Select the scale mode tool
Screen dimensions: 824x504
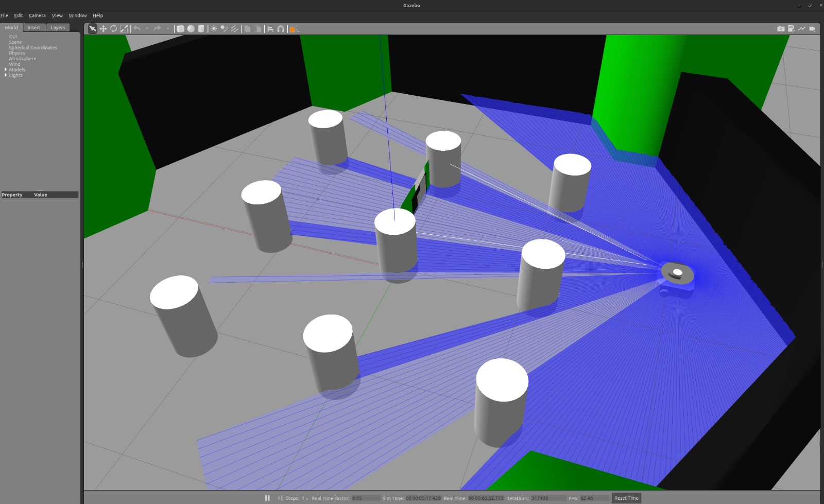[x=124, y=28]
